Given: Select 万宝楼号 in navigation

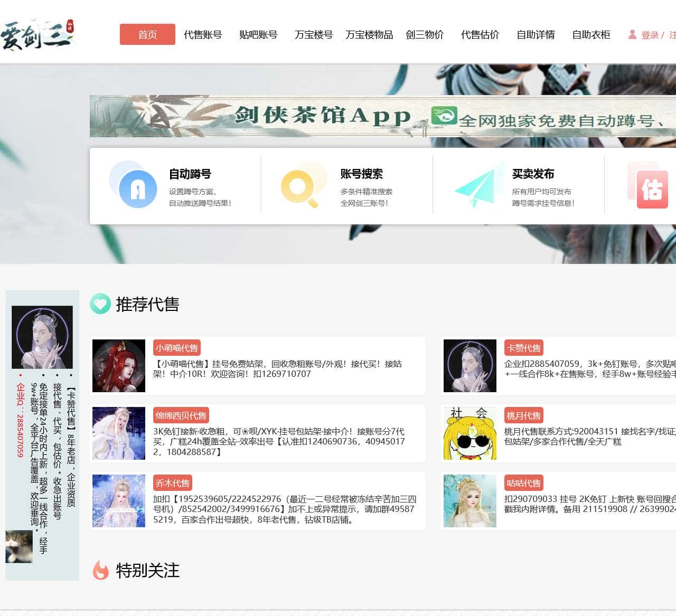Looking at the screenshot, I should pos(314,35).
